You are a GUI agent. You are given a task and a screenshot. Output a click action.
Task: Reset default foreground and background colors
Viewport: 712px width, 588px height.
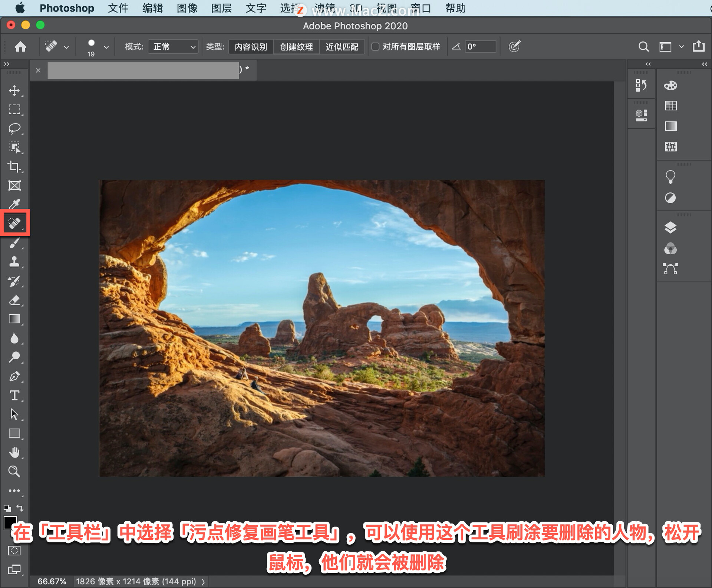click(7, 508)
